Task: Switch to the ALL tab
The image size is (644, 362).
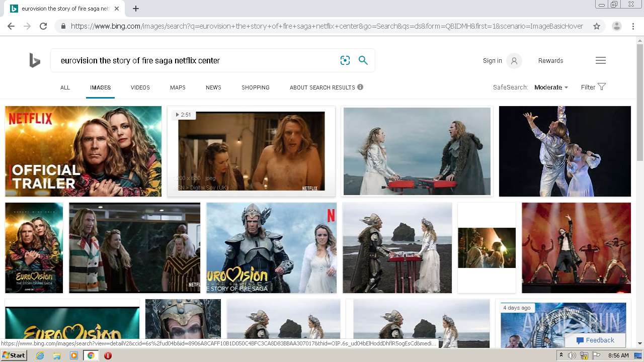Action: [65, 87]
